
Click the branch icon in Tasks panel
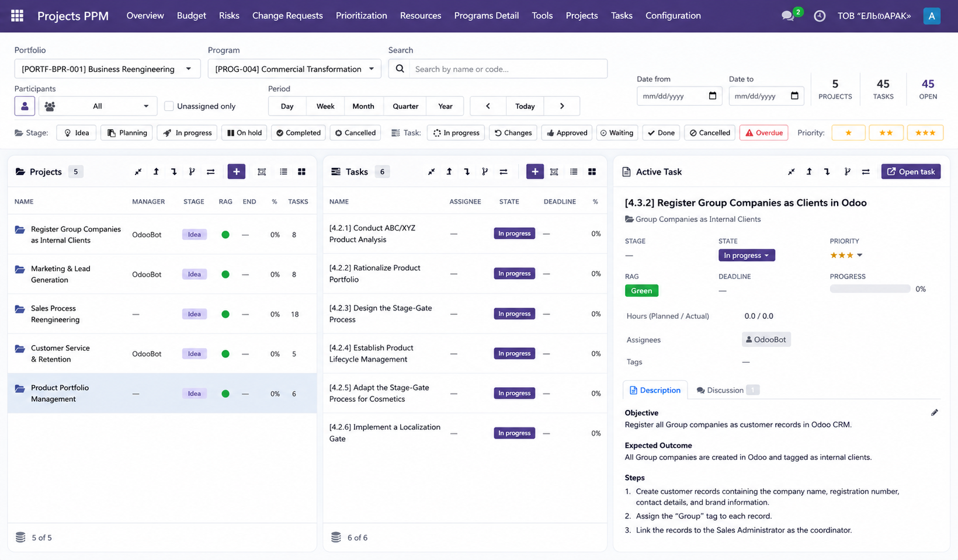485,172
